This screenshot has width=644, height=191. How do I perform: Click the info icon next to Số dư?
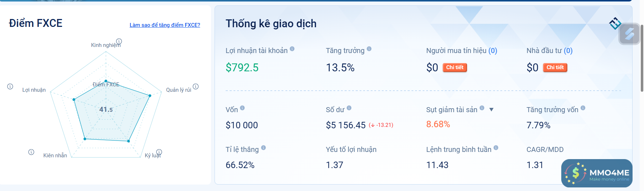tap(349, 108)
